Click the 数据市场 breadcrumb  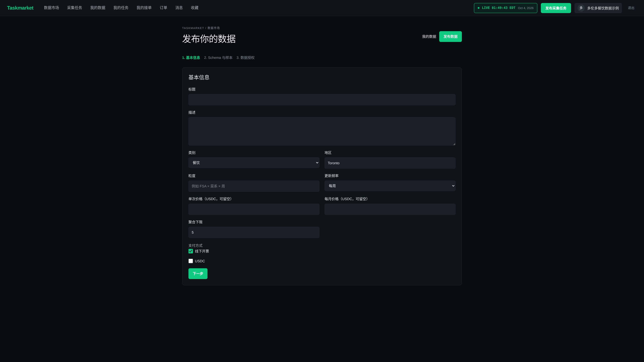click(x=213, y=28)
